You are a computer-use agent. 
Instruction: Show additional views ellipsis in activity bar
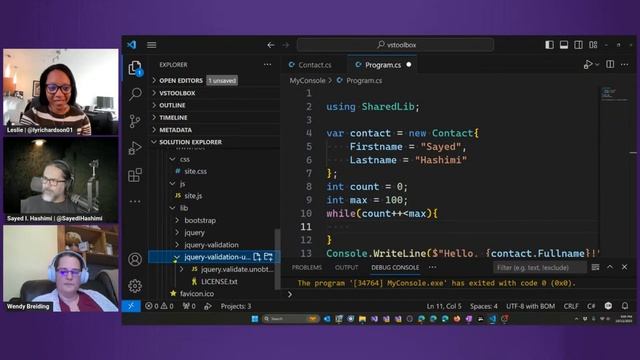[x=135, y=201]
